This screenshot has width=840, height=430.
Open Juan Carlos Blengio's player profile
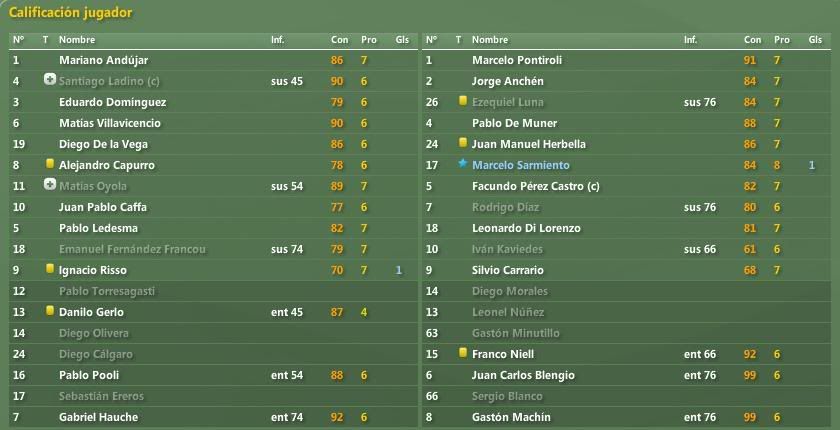pyautogui.click(x=523, y=375)
